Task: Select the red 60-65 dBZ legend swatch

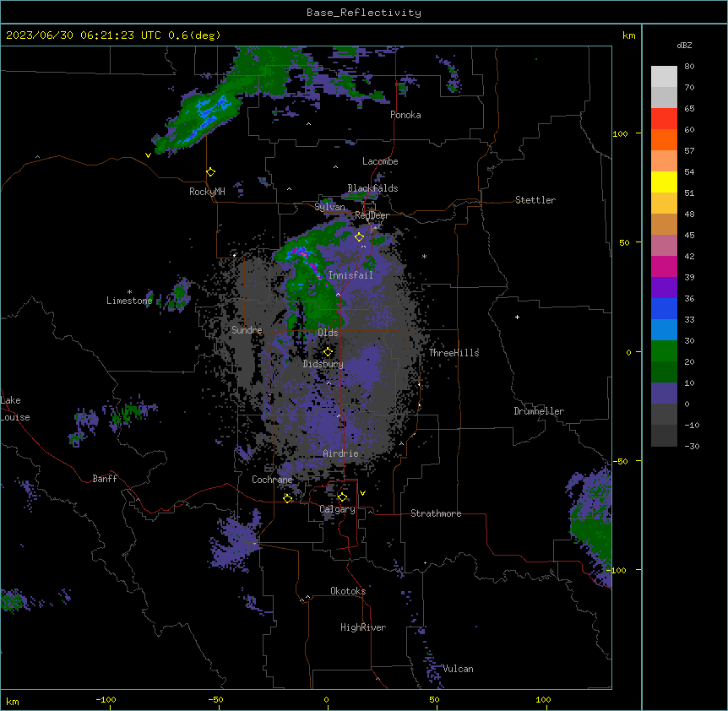Action: point(664,118)
